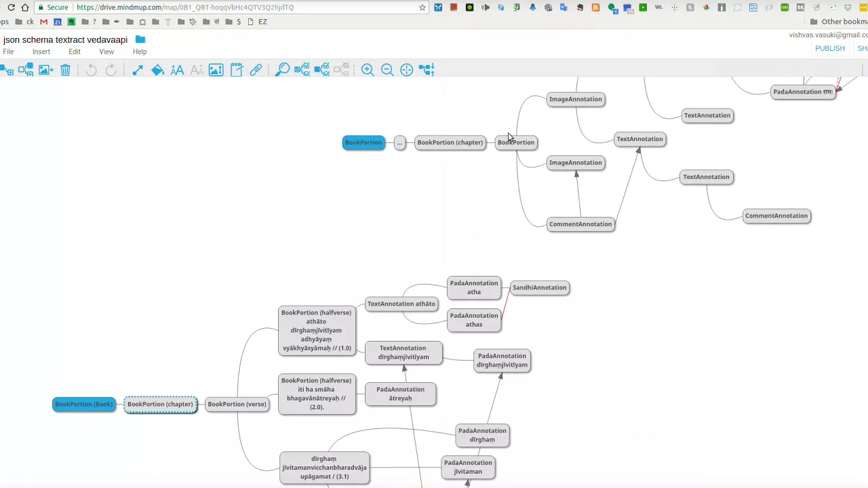Click the insert image icon in toolbar
868x488 pixels.
tap(45, 70)
